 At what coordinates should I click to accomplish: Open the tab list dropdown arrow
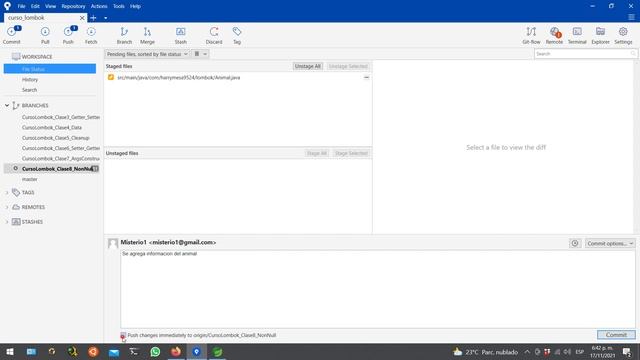click(x=105, y=18)
